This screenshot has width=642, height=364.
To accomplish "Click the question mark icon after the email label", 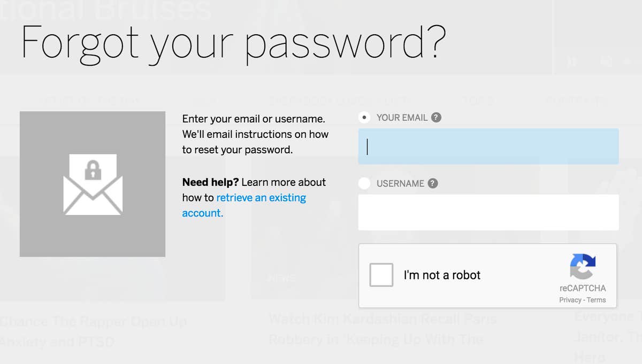I will 437,117.
